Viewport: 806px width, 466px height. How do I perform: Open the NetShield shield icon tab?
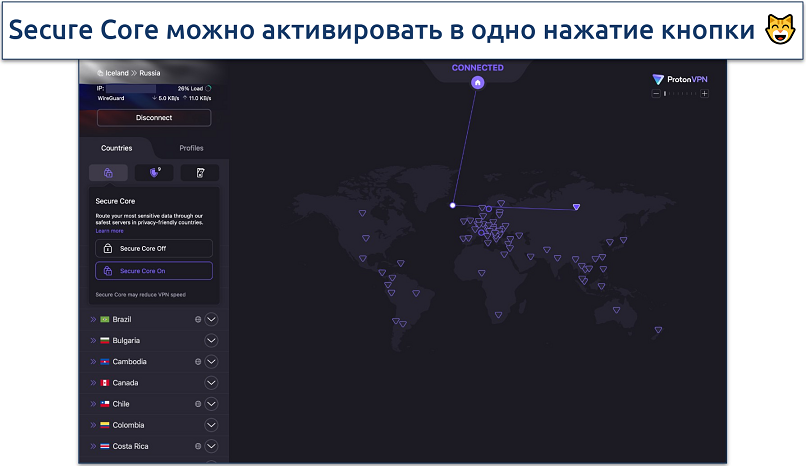[154, 173]
